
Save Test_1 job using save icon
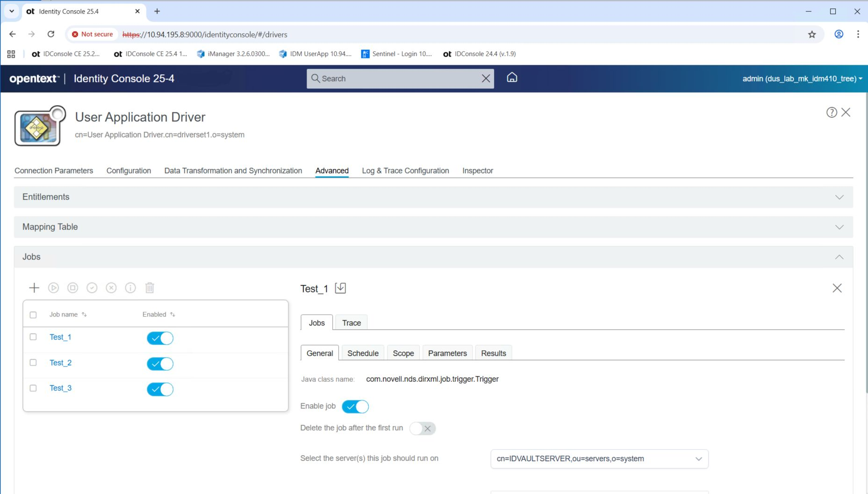(340, 288)
